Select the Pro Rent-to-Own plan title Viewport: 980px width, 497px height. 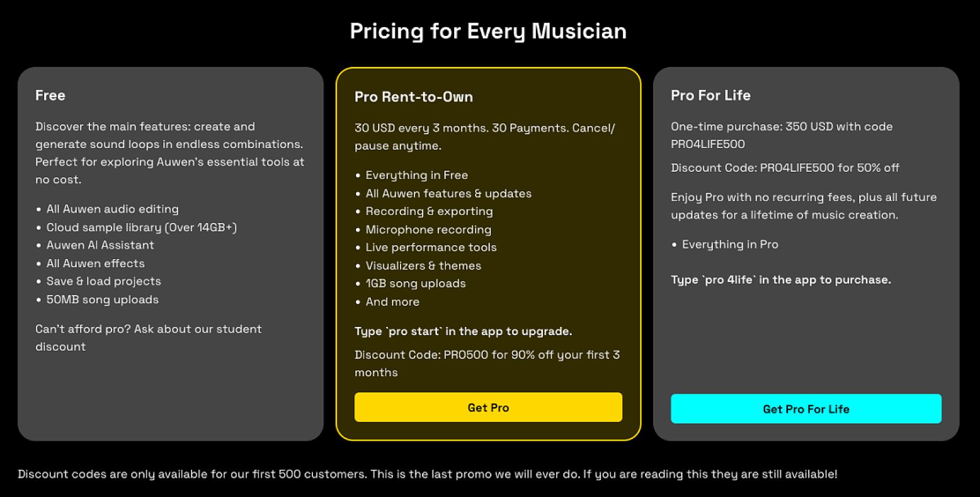414,97
